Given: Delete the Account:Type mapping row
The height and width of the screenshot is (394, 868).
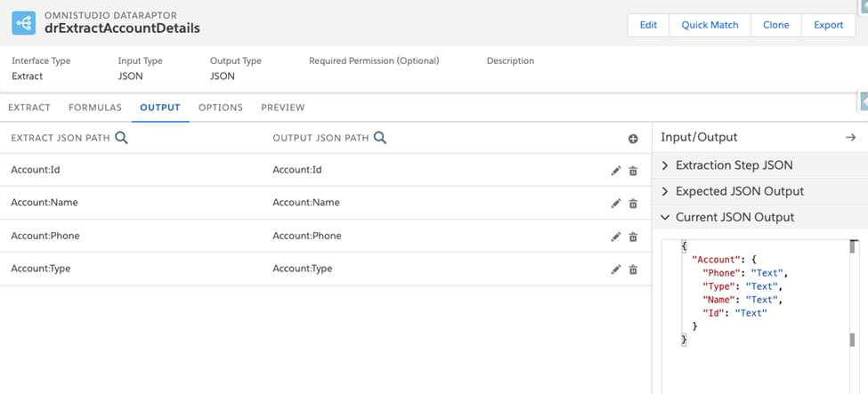Looking at the screenshot, I should tap(633, 269).
